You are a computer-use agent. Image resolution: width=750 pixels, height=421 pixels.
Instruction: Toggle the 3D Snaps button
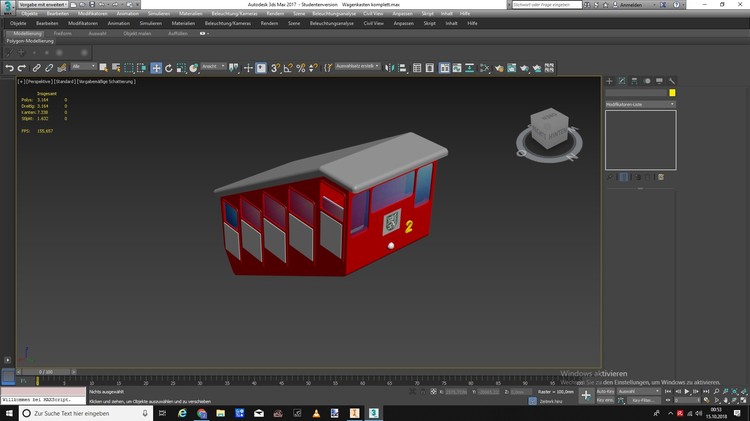tap(275, 68)
